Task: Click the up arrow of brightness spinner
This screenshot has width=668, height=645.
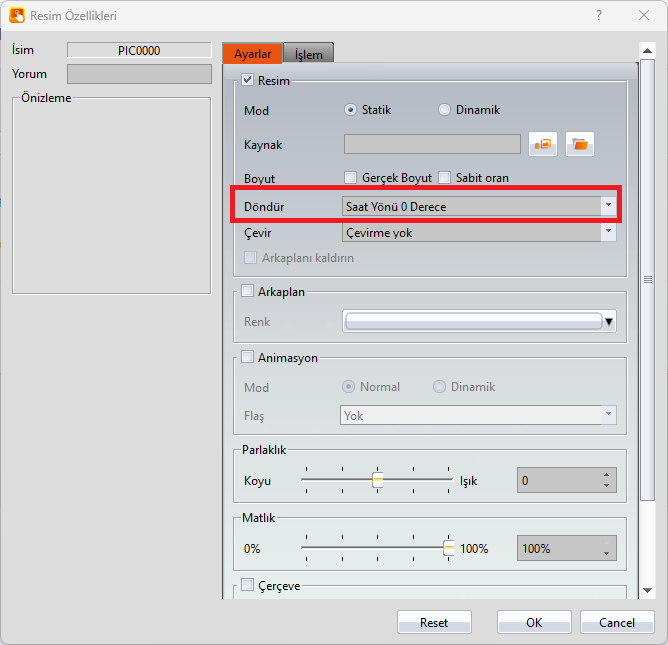Action: click(x=606, y=475)
